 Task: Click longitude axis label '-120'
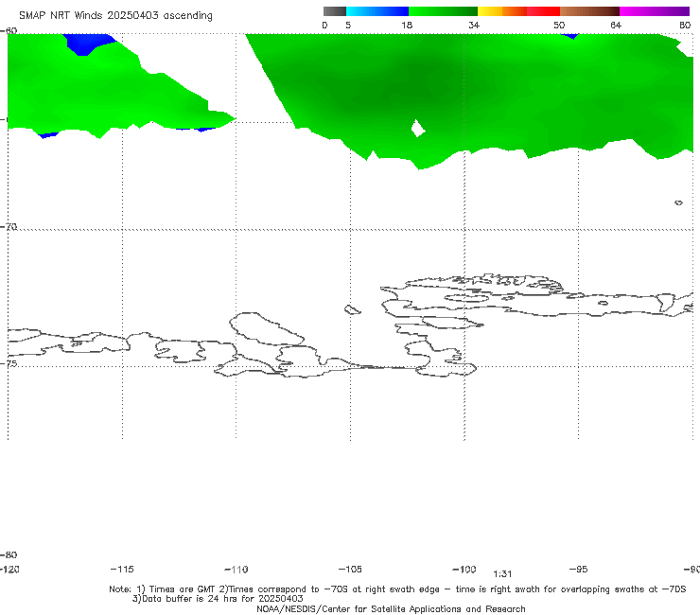click(9, 569)
